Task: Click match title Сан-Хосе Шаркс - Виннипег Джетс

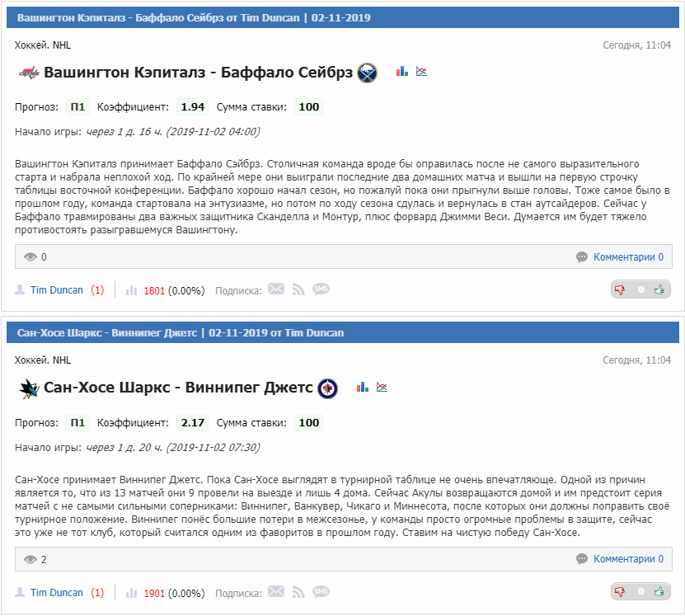Action: [178, 388]
